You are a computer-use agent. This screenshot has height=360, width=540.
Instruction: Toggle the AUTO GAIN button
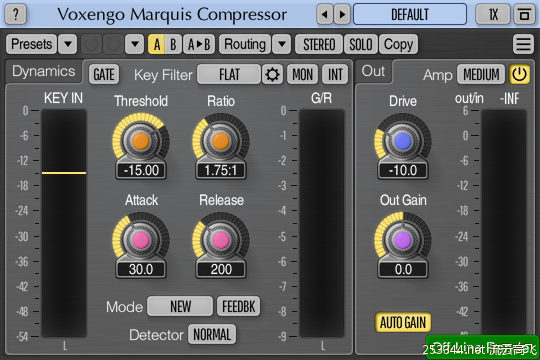(403, 322)
